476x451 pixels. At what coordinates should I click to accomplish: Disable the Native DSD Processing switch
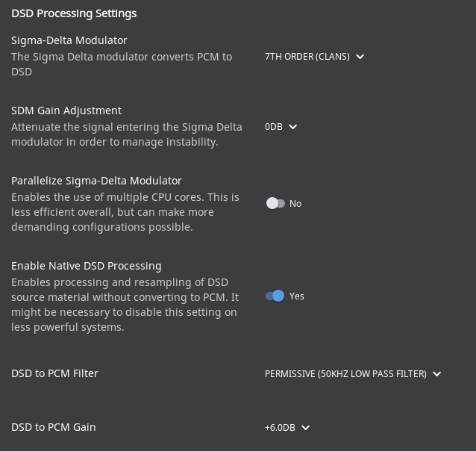[x=275, y=296]
